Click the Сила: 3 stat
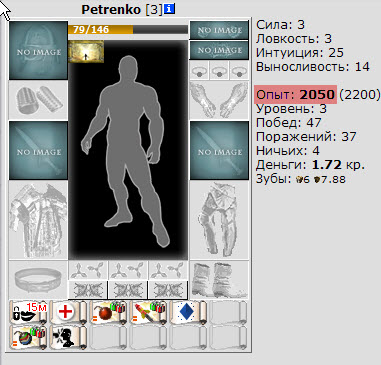Screen dimensions: 381x365 coord(280,25)
